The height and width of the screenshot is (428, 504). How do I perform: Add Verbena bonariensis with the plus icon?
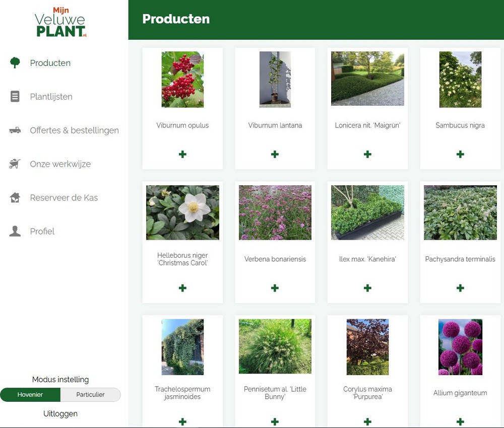tap(275, 288)
